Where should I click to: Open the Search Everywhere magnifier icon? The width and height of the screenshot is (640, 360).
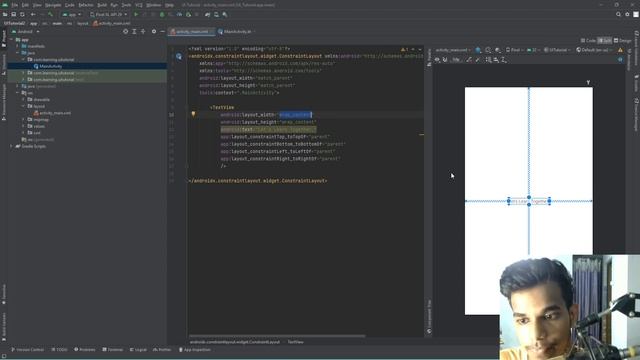[618, 14]
